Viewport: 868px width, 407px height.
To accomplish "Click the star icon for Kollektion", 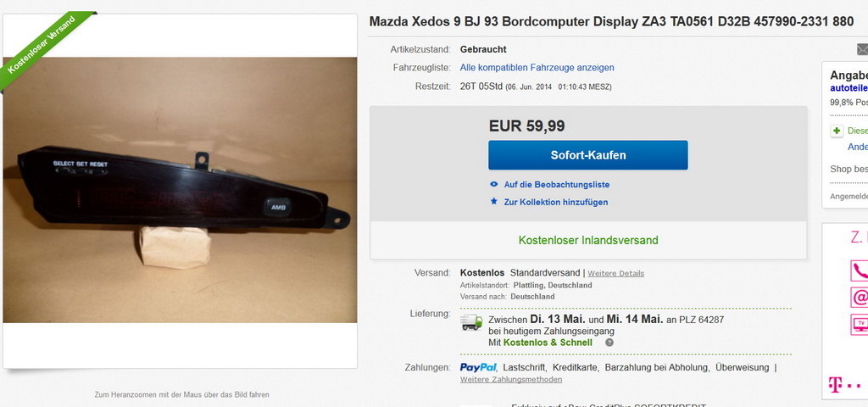I will tap(494, 202).
